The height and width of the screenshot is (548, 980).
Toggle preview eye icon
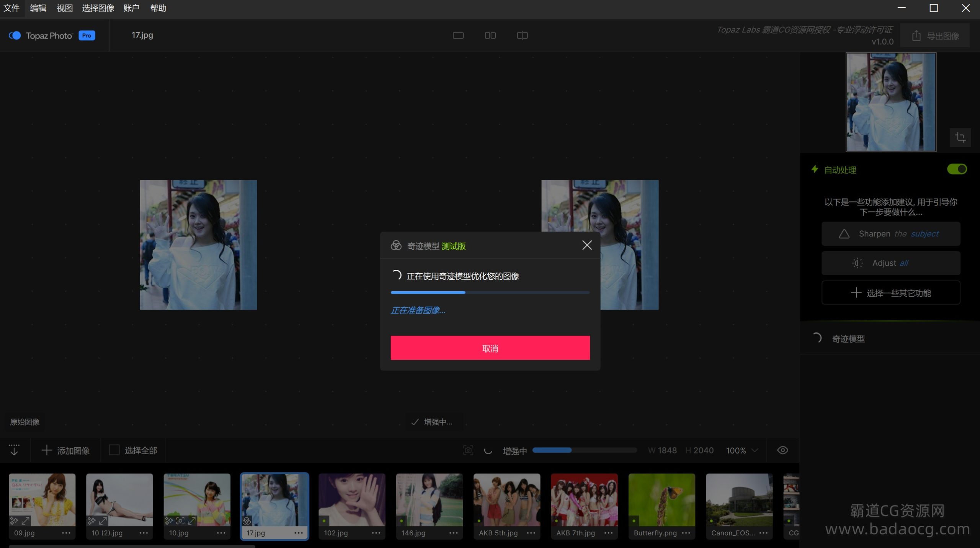point(782,450)
